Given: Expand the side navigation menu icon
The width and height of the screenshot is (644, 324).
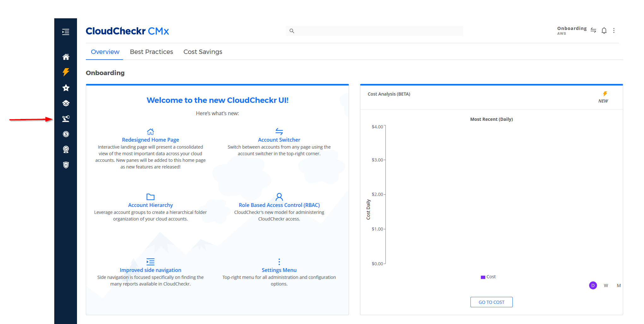Looking at the screenshot, I should [x=66, y=32].
